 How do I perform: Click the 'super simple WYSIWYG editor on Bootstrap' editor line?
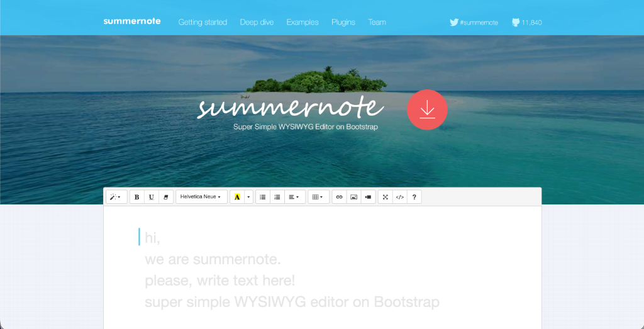coord(292,302)
